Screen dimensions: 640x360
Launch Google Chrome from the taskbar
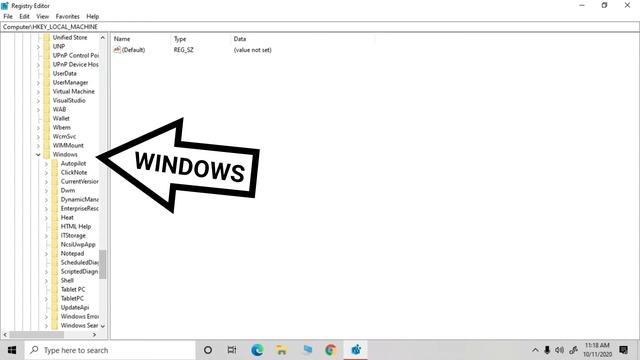pos(331,350)
